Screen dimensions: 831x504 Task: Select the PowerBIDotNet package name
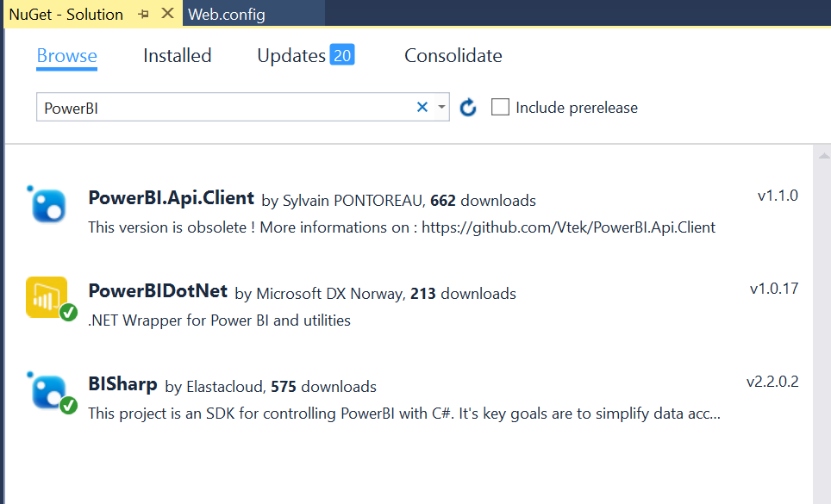point(158,291)
